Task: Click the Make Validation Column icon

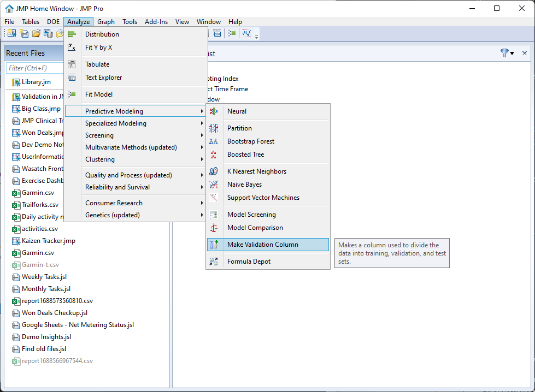Action: click(214, 245)
